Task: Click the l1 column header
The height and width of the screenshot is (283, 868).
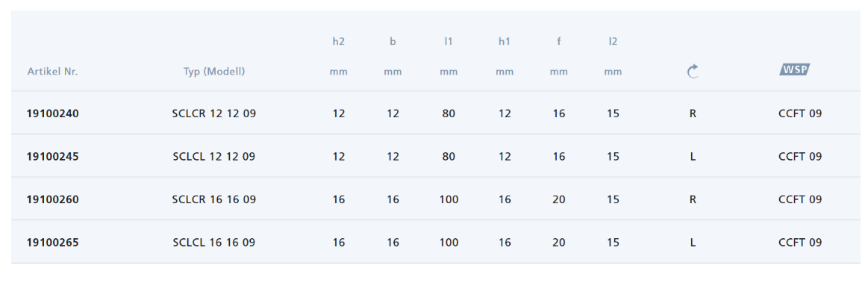Action: (449, 42)
